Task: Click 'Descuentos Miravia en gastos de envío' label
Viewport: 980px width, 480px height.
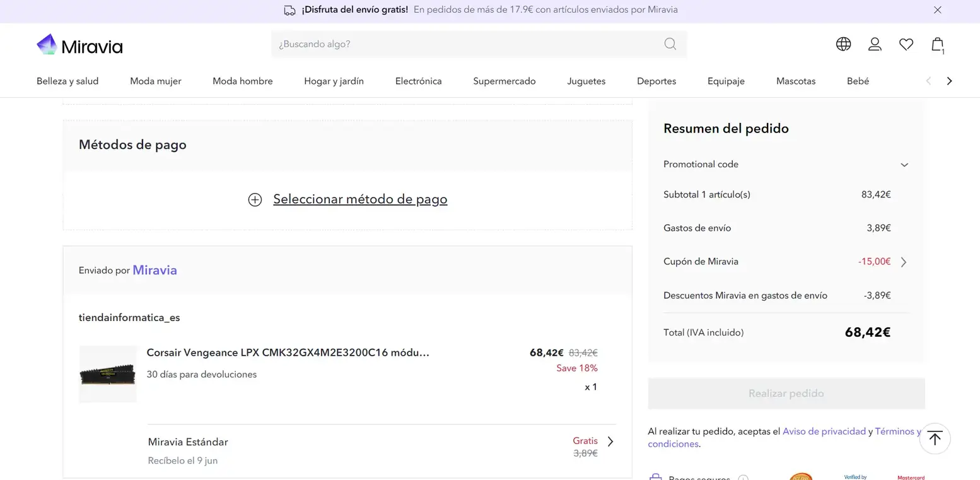Action: coord(745,295)
